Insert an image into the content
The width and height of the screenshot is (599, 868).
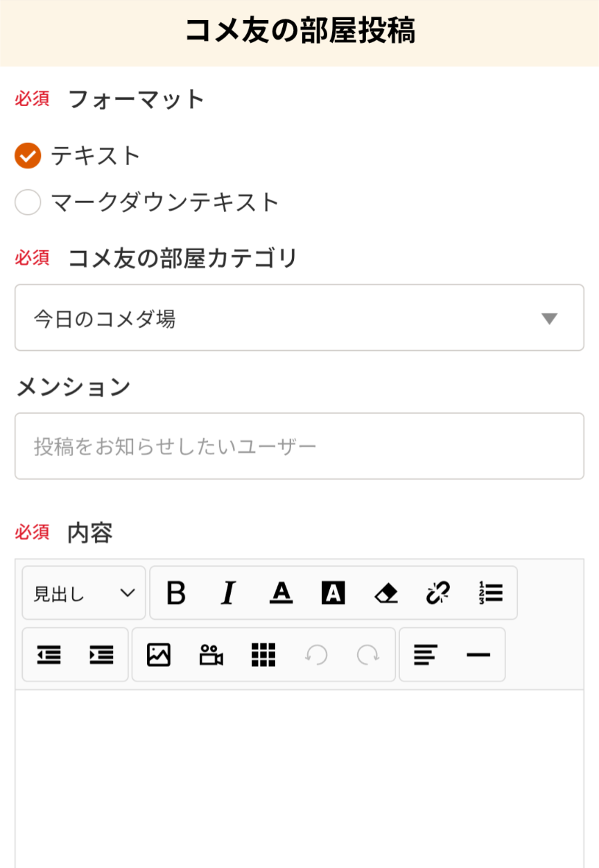(159, 654)
